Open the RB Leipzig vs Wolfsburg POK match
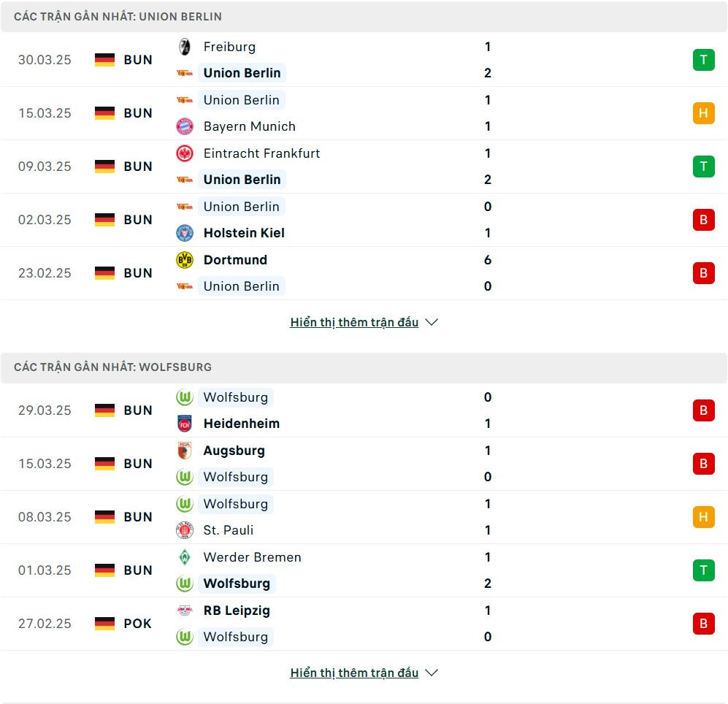 tap(364, 624)
